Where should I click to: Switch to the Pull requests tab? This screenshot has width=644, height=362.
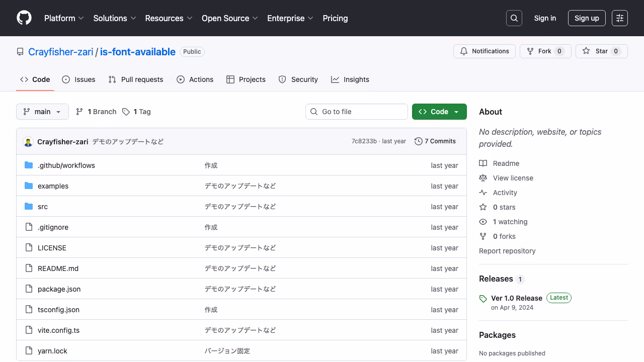(x=135, y=79)
